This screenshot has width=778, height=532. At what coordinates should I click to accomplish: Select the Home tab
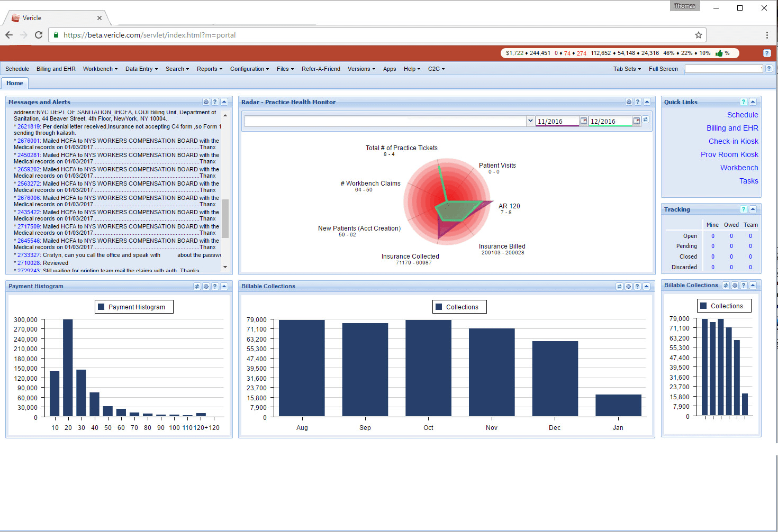click(15, 83)
